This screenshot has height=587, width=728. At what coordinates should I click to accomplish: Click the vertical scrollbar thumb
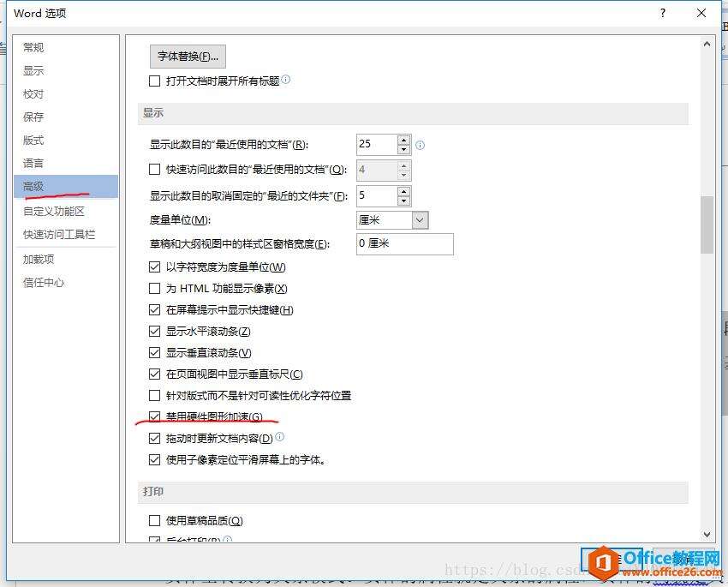pos(707,225)
